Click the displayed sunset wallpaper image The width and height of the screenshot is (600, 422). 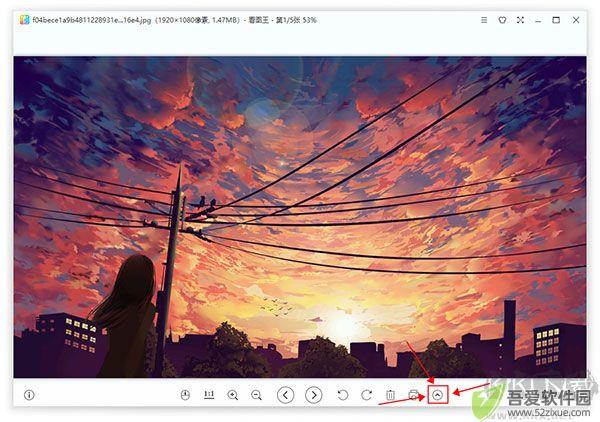[300, 217]
